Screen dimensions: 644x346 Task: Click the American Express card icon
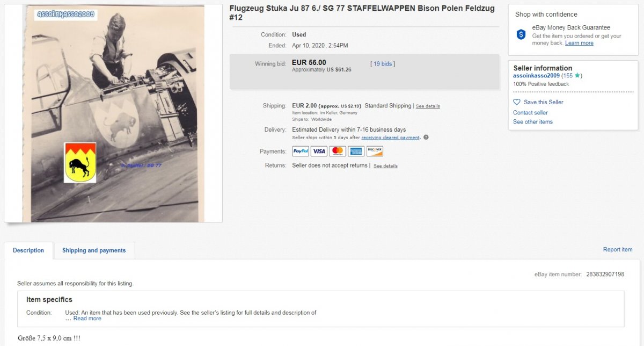point(356,152)
